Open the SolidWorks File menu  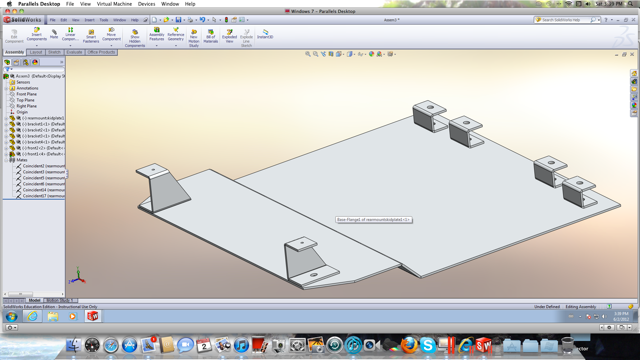click(x=53, y=20)
